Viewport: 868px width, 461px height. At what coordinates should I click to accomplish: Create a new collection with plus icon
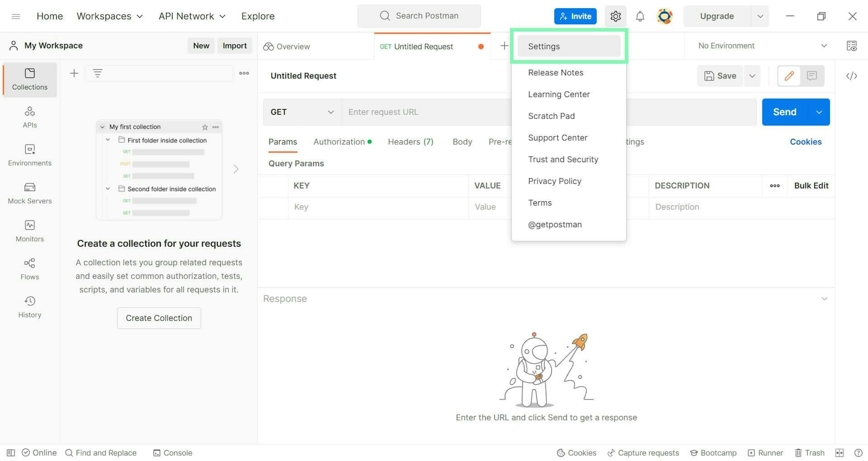pyautogui.click(x=74, y=73)
